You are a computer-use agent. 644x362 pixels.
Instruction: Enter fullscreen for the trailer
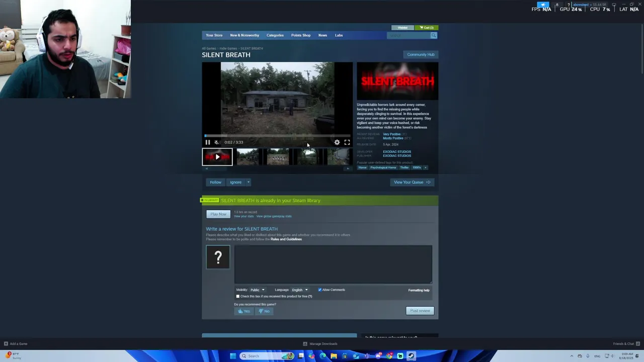[x=347, y=142]
